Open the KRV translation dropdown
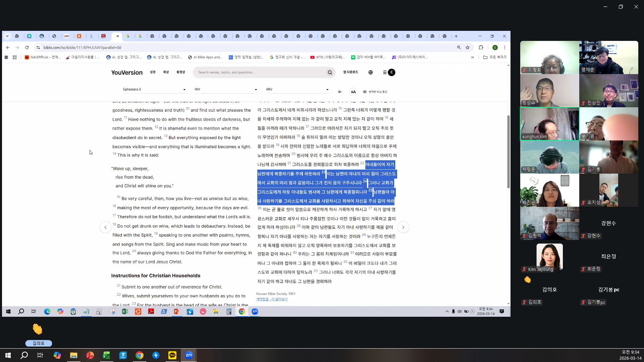Image resolution: width=644 pixels, height=362 pixels. [297, 89]
